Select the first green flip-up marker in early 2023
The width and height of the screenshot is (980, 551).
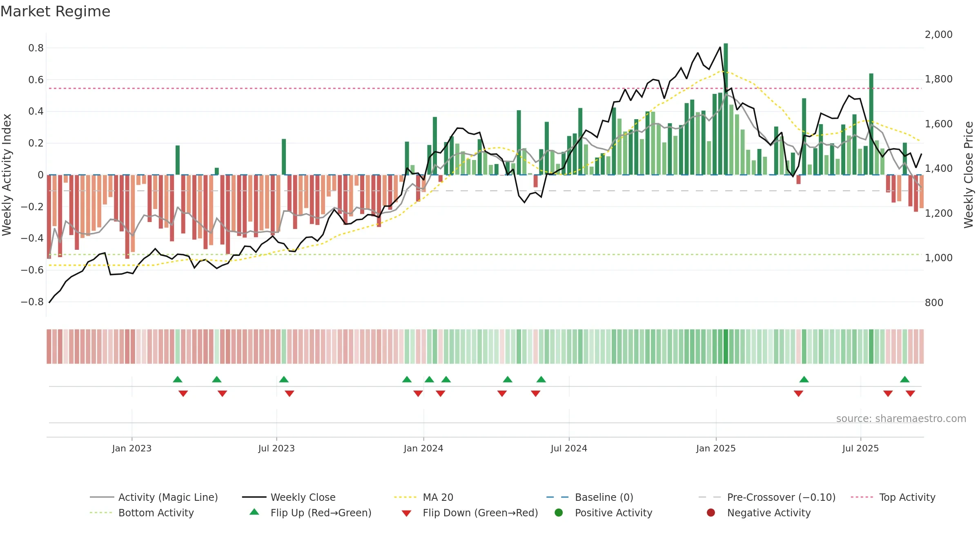tap(178, 379)
